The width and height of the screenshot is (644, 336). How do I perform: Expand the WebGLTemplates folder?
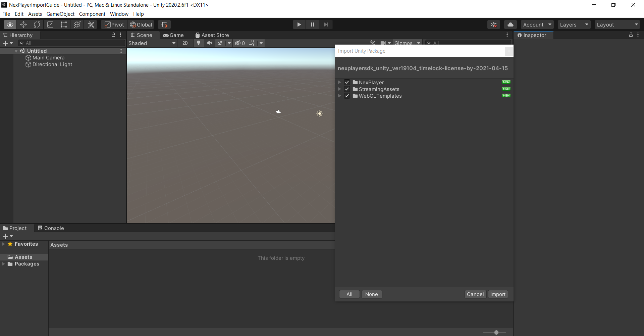point(339,96)
